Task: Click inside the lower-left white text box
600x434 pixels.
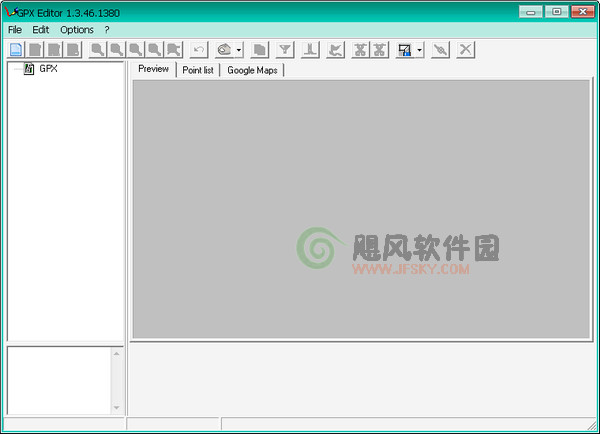Action: click(x=59, y=381)
